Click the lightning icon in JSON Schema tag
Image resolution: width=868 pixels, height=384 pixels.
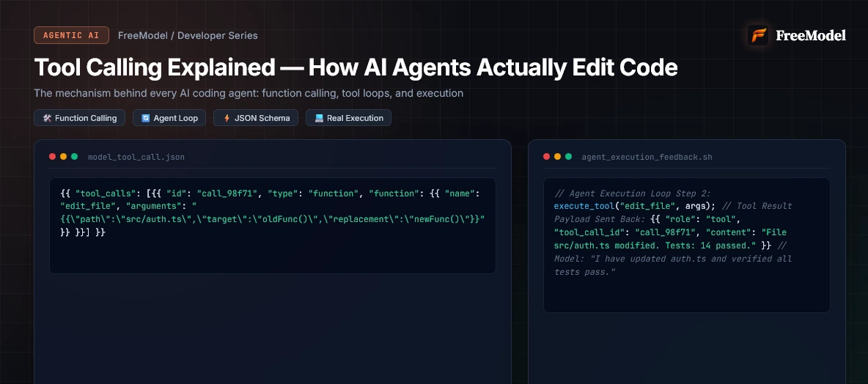(227, 118)
